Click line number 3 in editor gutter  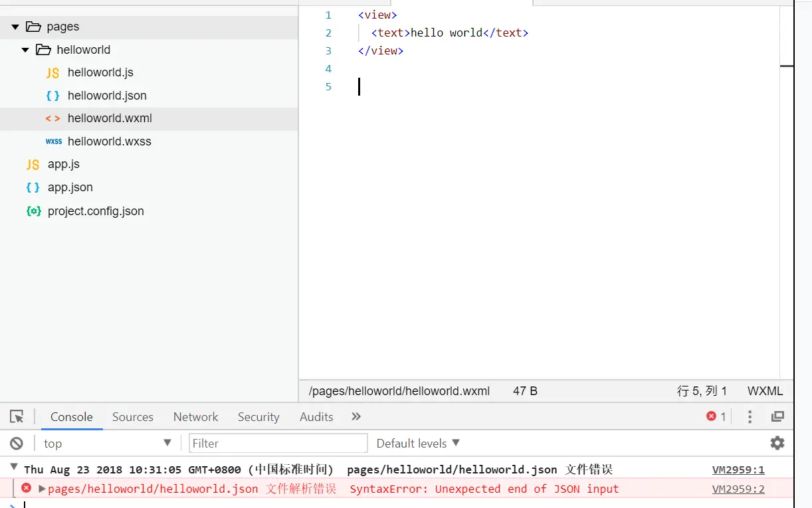[328, 50]
